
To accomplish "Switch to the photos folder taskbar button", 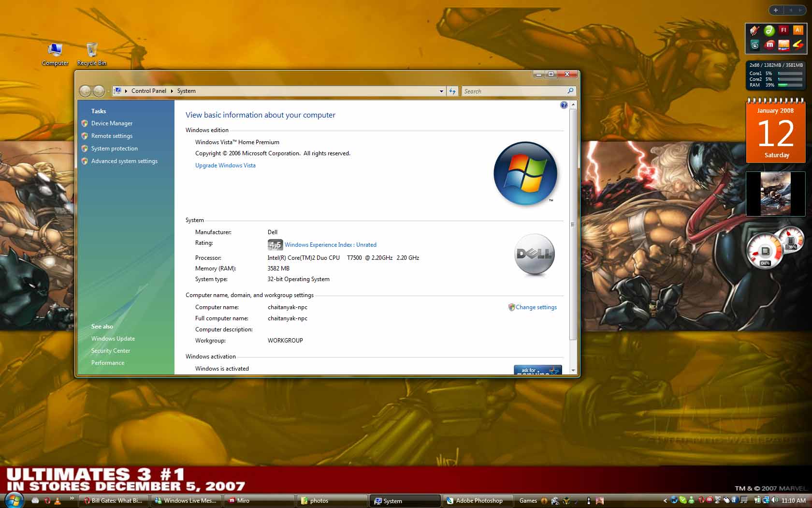I will 333,501.
